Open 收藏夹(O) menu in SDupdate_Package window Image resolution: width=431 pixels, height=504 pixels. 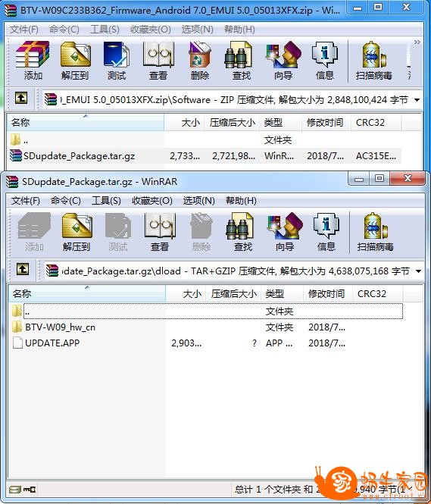(152, 201)
